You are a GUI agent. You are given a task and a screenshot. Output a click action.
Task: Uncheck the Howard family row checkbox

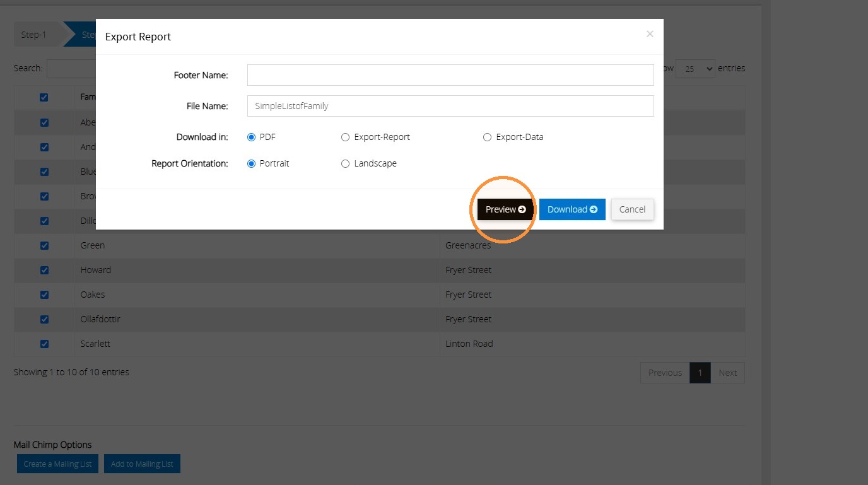coord(44,270)
